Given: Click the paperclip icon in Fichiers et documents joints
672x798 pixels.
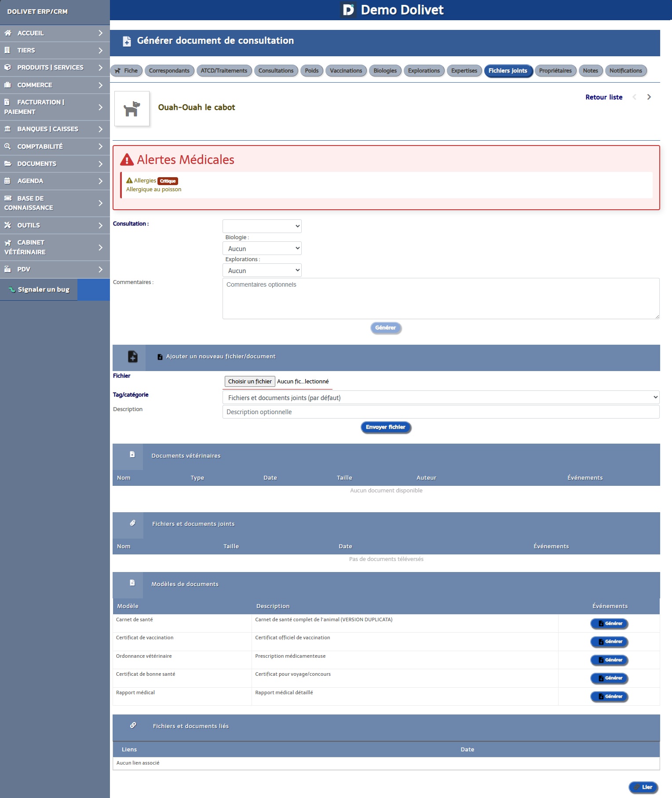Looking at the screenshot, I should pyautogui.click(x=132, y=523).
